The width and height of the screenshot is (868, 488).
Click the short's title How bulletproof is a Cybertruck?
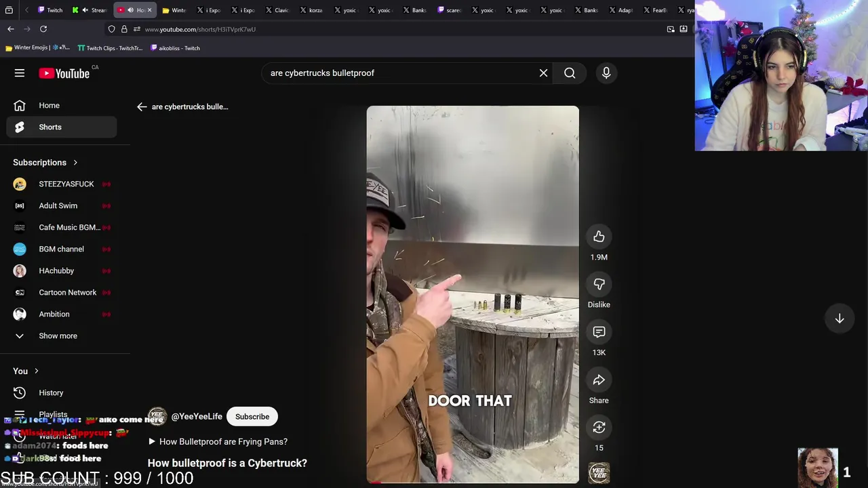(x=227, y=464)
